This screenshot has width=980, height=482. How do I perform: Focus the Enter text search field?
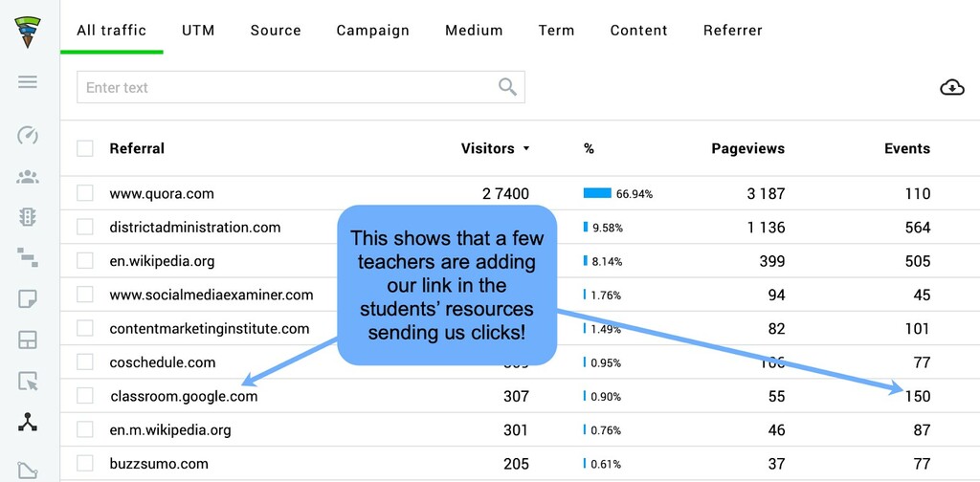point(287,88)
